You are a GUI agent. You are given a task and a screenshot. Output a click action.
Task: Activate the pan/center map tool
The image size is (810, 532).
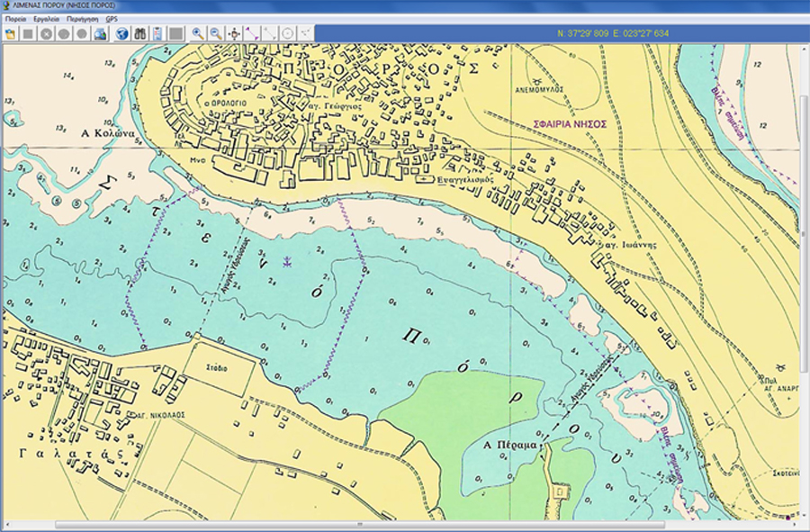coord(234,34)
